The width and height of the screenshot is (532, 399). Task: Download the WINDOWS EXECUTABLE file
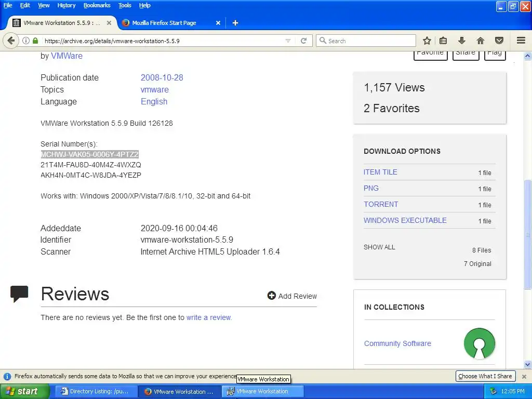405,220
